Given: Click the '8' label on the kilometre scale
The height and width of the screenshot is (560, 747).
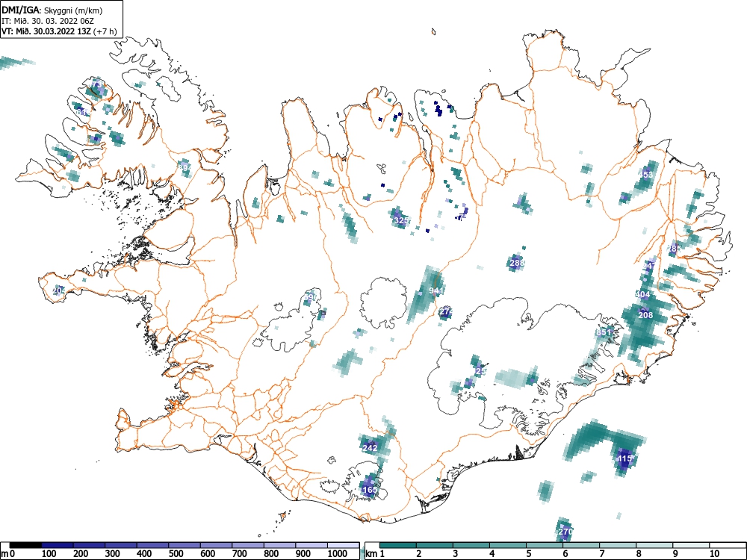Looking at the screenshot, I should 639,554.
